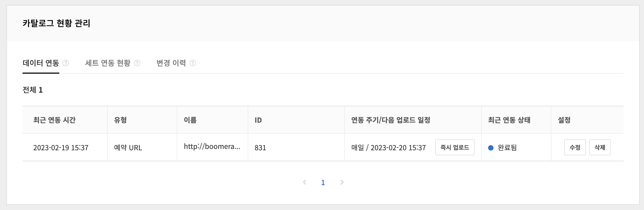This screenshot has width=644, height=210.
Task: Click the 최근 연동 시간 column header
Action: (x=54, y=120)
